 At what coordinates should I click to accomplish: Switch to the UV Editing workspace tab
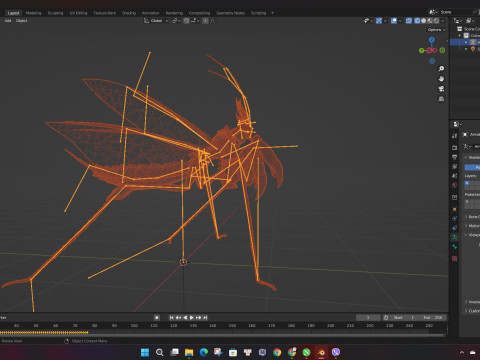78,13
